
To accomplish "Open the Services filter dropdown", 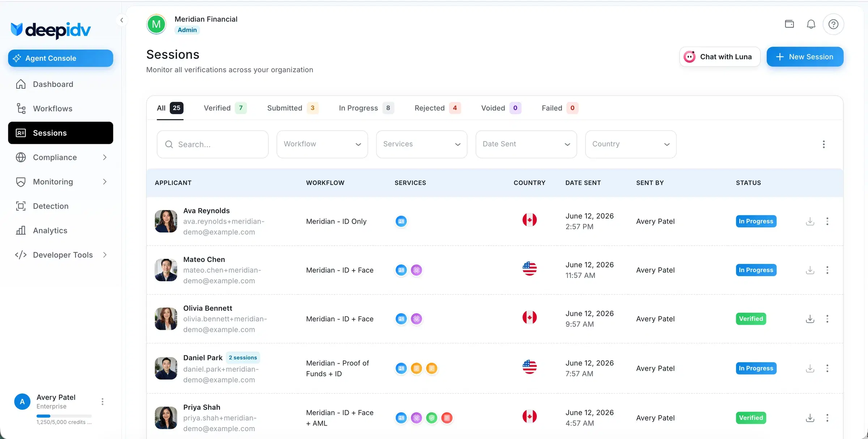I will pos(422,144).
